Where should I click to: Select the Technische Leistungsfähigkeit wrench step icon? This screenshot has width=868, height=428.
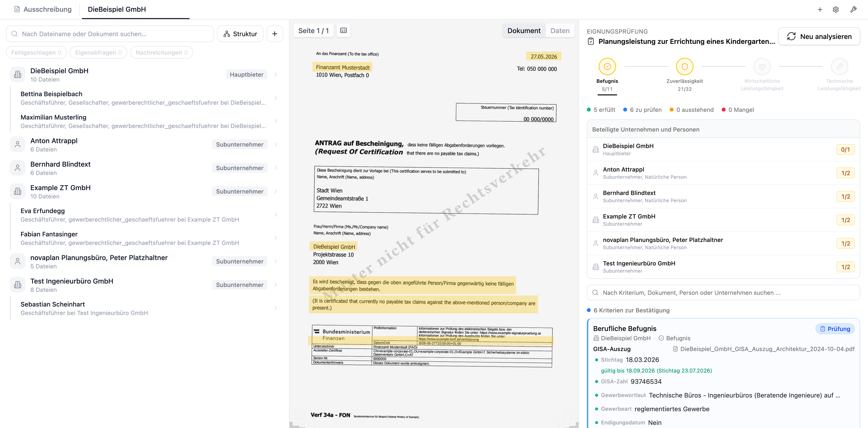(839, 66)
